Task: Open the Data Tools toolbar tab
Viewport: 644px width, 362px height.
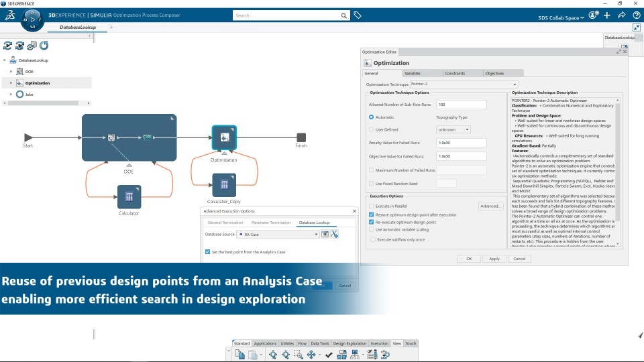Action: tap(319, 343)
